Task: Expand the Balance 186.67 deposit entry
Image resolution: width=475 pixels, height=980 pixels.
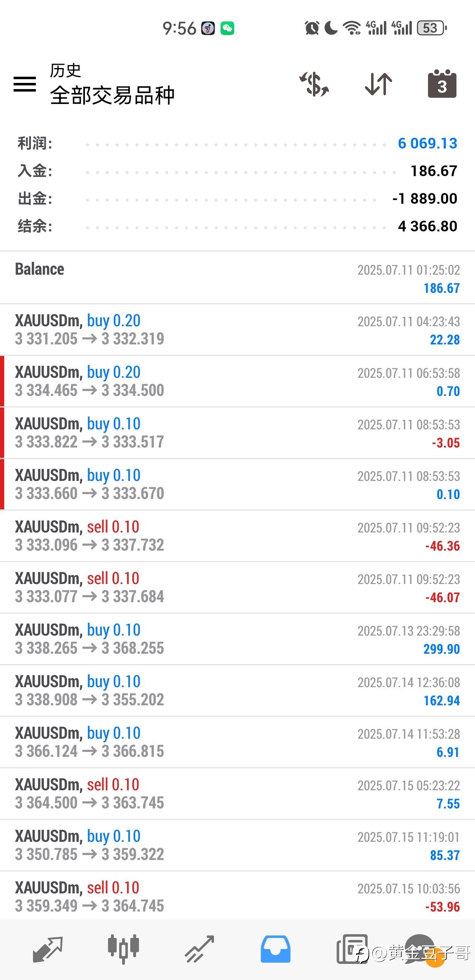Action: click(x=237, y=278)
